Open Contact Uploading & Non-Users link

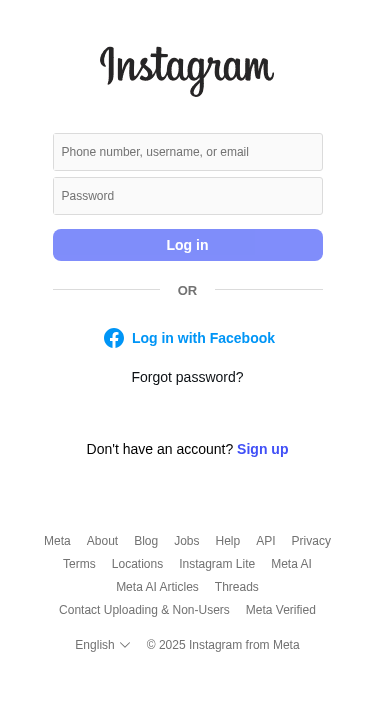144,610
